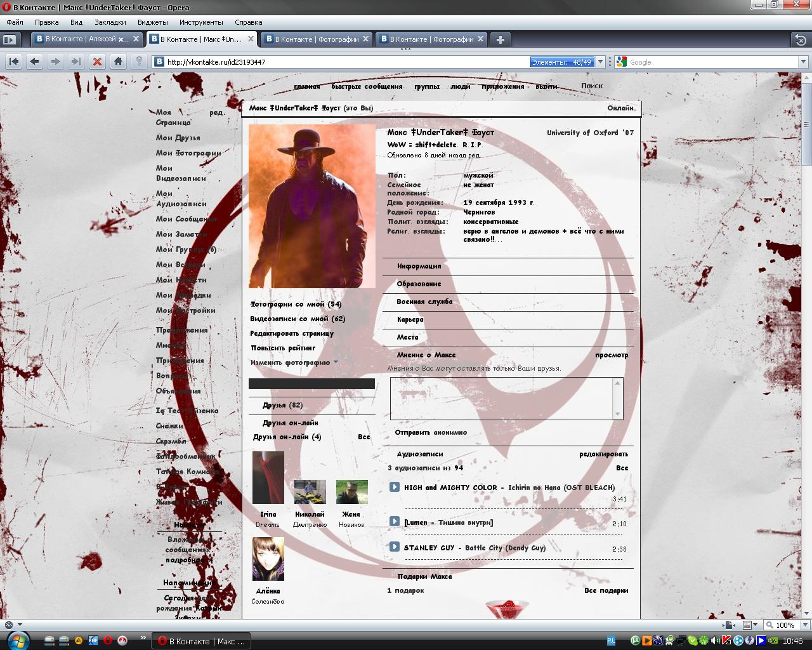Open the 'Виджеты' menu
The height and width of the screenshot is (650, 812).
(152, 22)
